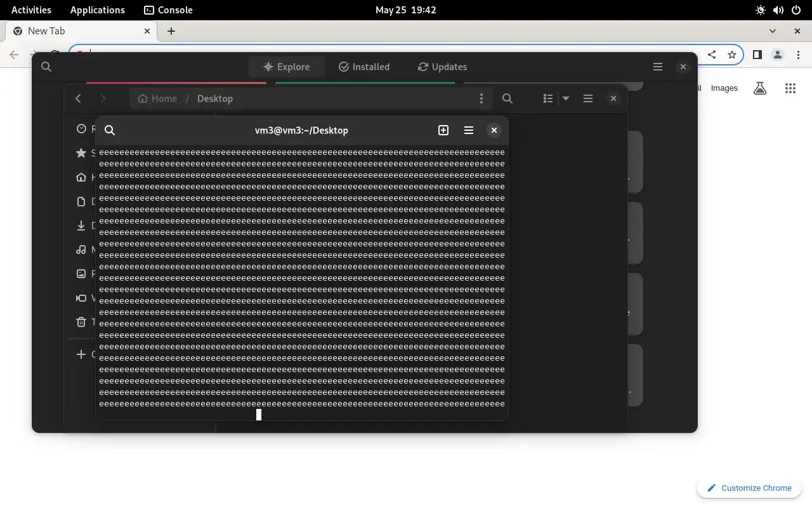812x508 pixels.
Task: Go back in Chrome
Action: (15, 55)
